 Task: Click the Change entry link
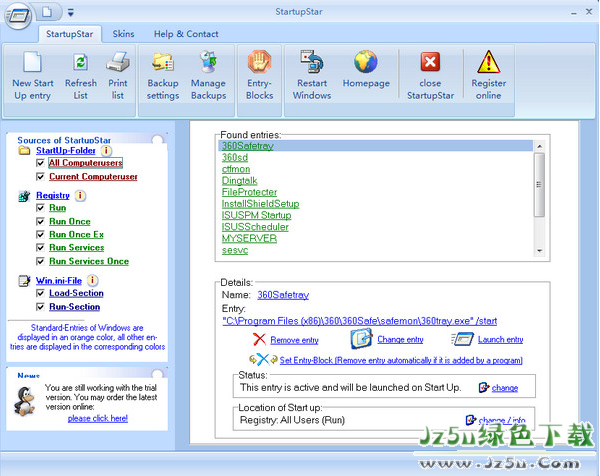point(400,339)
